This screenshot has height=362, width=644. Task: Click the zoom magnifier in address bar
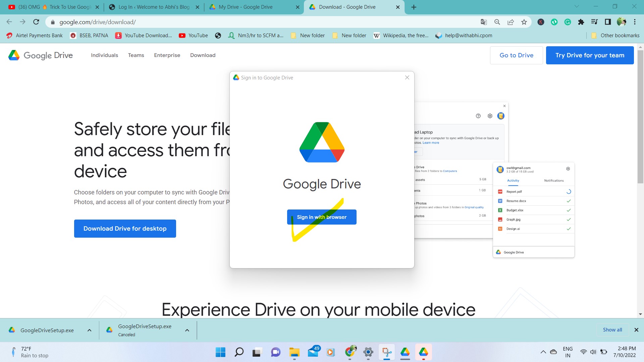point(497,22)
